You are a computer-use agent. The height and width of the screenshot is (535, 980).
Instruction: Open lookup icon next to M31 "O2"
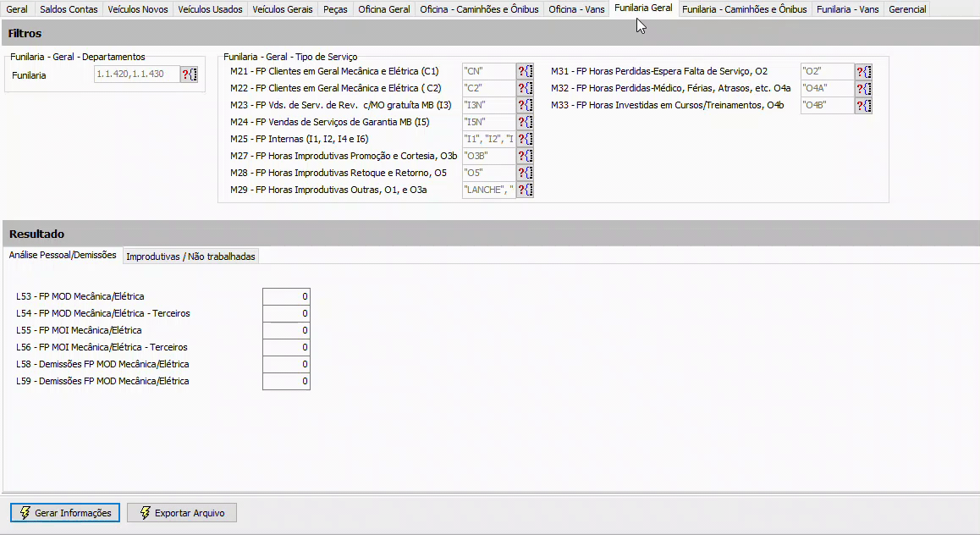point(864,71)
